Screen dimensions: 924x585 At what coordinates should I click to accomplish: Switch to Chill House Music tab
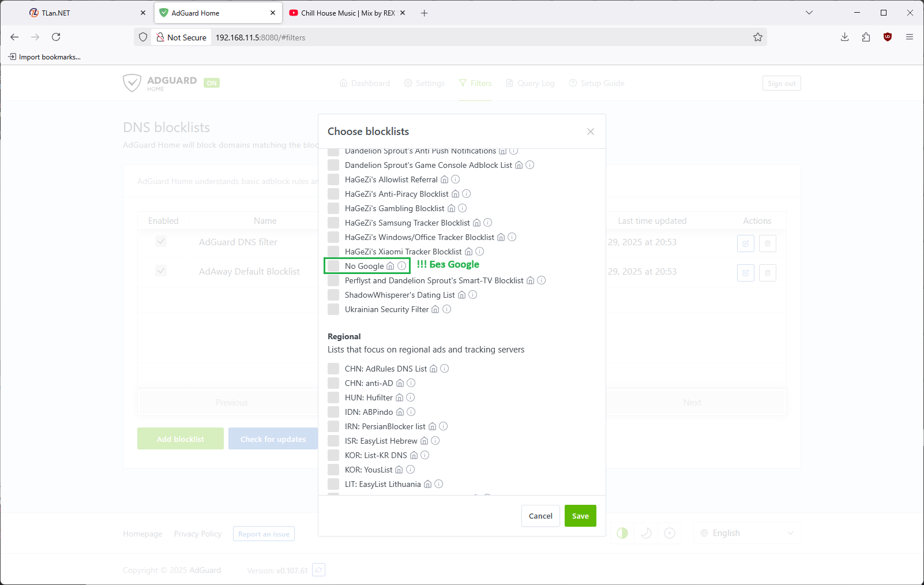347,13
